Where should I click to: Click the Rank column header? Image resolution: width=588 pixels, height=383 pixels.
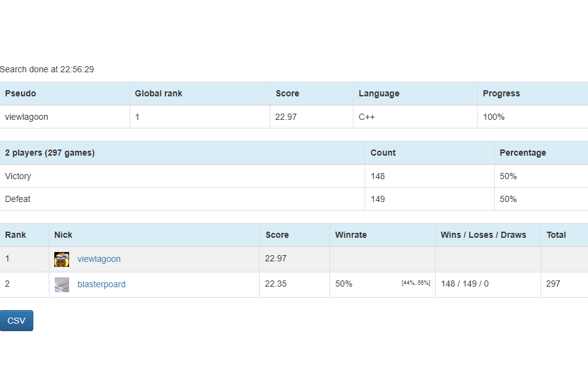click(x=15, y=235)
